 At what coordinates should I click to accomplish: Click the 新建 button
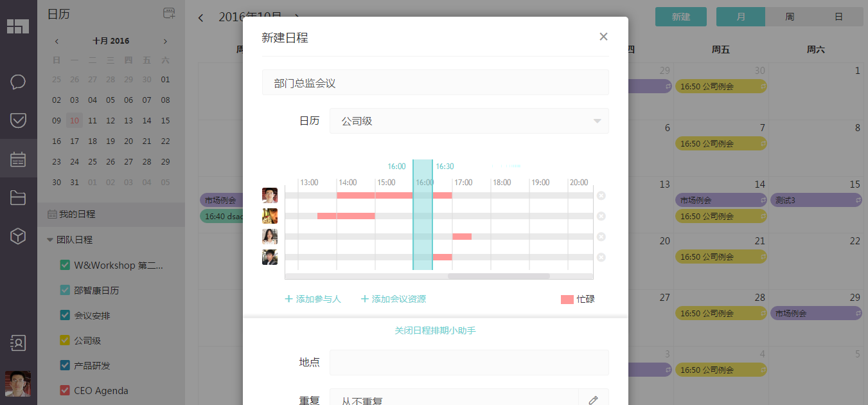681,17
